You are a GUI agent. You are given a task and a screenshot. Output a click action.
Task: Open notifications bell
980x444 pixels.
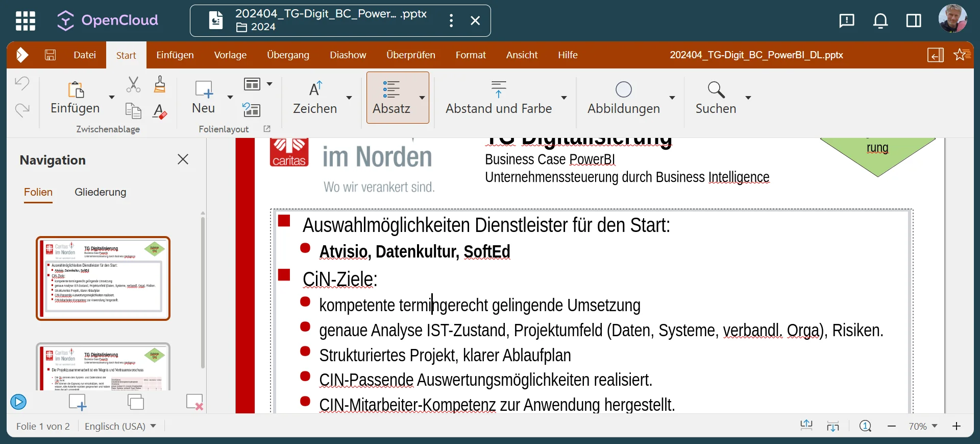click(x=880, y=20)
